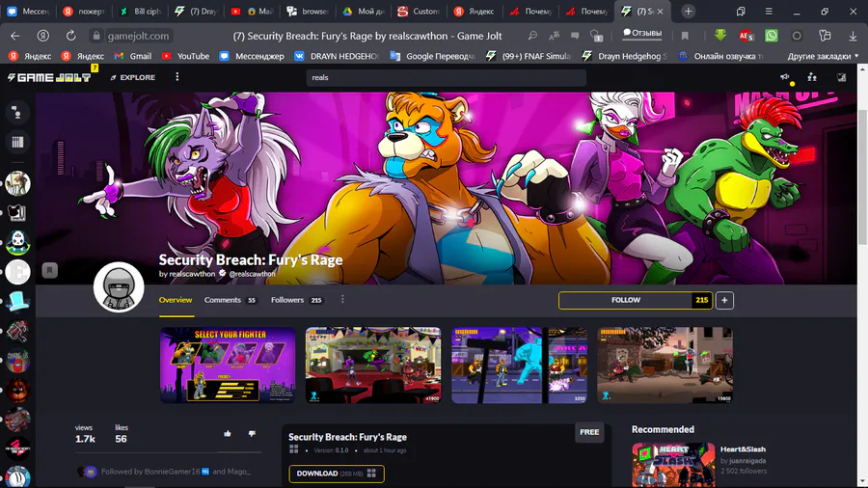Click the Yandex home icon in toolbar
Viewport: 868px width, 488px height.
42,36
